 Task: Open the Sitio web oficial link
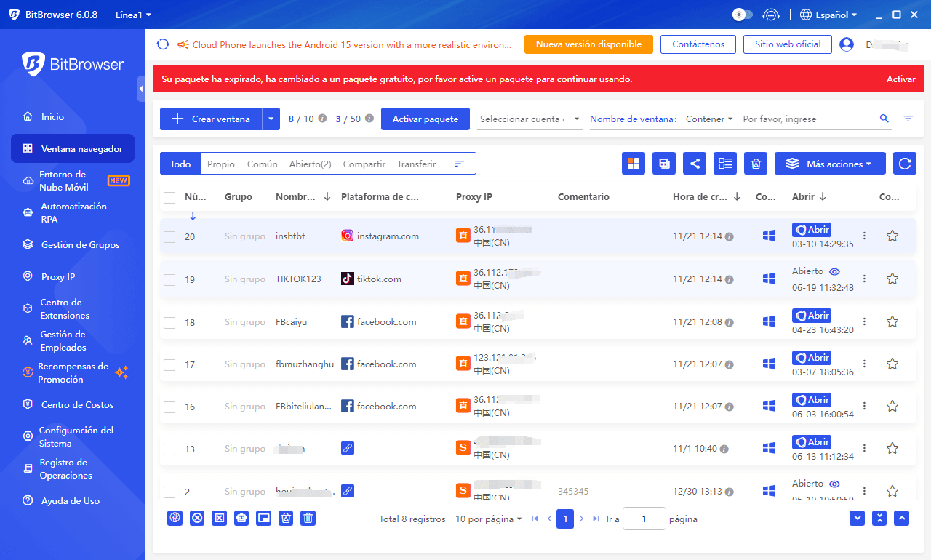click(788, 44)
